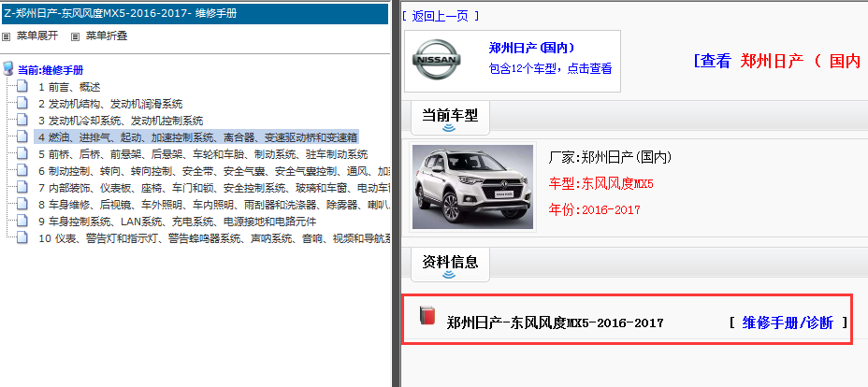The width and height of the screenshot is (868, 387).
Task: Open chapter 10 仪表、警告灯和指示灯
Action: [x=215, y=238]
